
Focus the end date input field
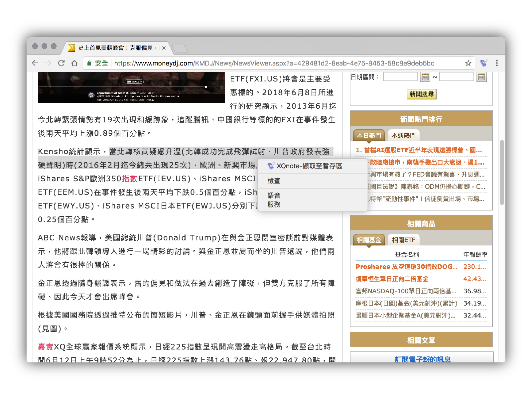tap(457, 77)
